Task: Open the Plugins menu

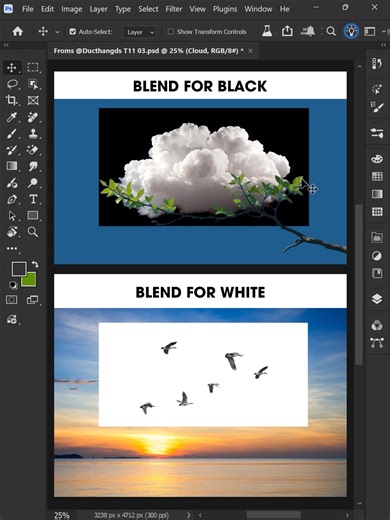Action: click(x=225, y=9)
